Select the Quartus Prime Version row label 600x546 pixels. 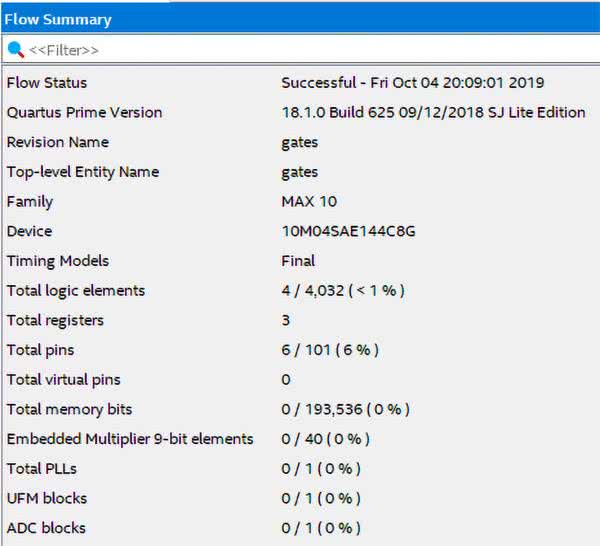pos(84,113)
